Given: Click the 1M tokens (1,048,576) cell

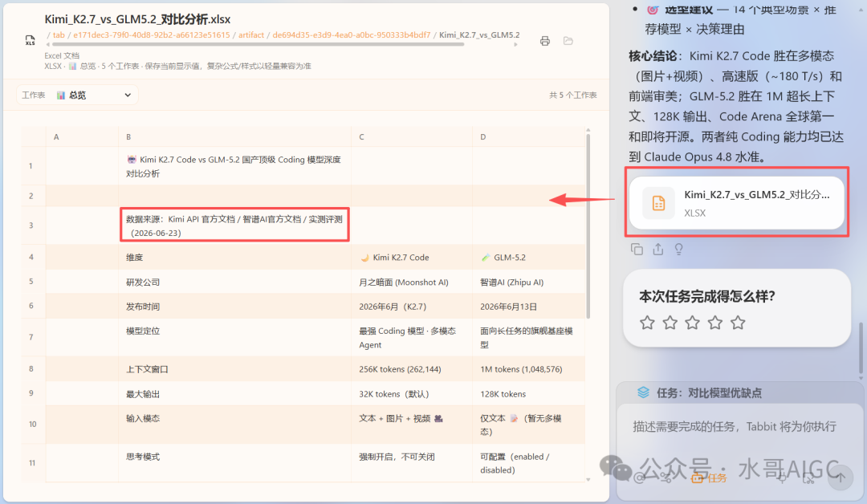Looking at the screenshot, I should [528, 368].
